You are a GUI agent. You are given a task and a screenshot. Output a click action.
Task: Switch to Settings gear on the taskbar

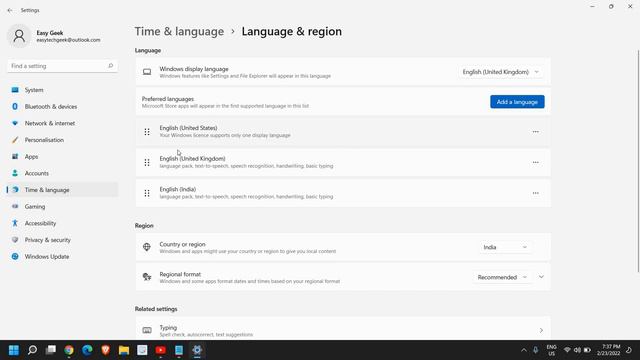197,350
